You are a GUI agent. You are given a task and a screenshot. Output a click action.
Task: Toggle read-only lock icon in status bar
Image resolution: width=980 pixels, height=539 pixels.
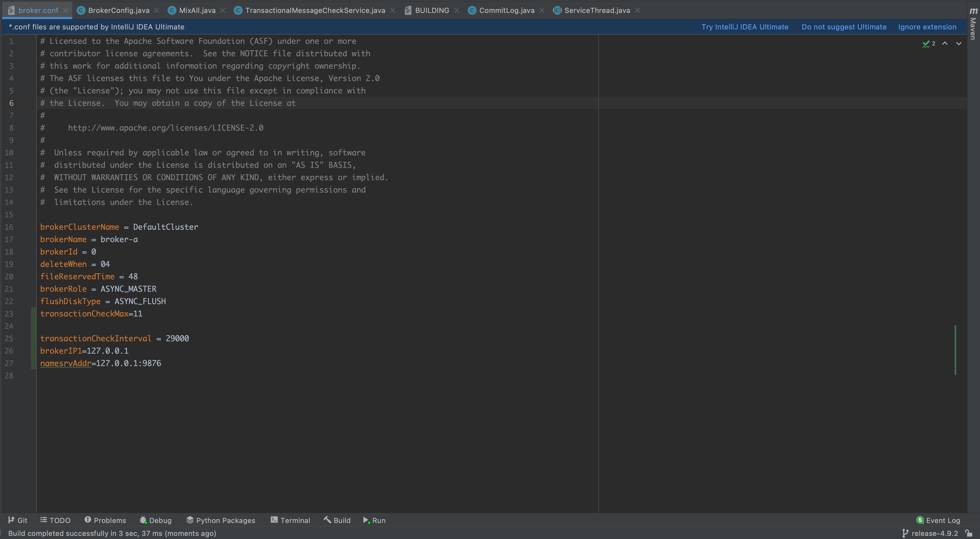click(x=969, y=533)
